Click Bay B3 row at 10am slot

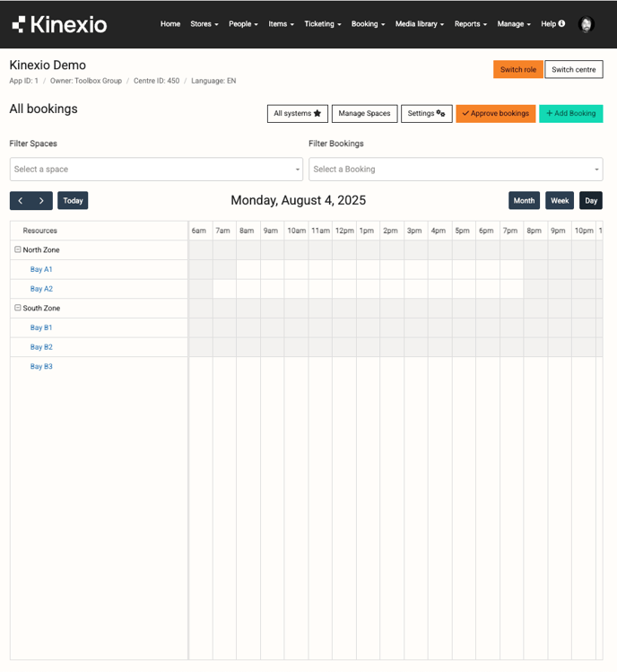tap(296, 367)
